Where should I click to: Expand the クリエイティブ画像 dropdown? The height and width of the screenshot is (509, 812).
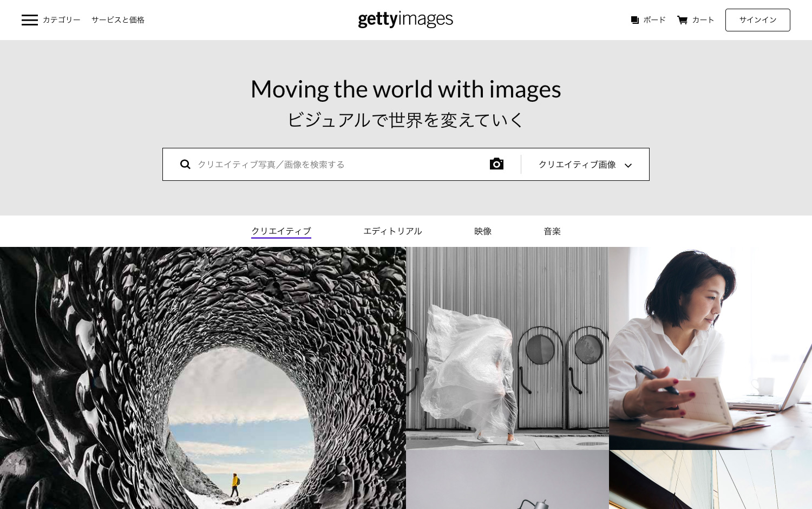tap(585, 165)
